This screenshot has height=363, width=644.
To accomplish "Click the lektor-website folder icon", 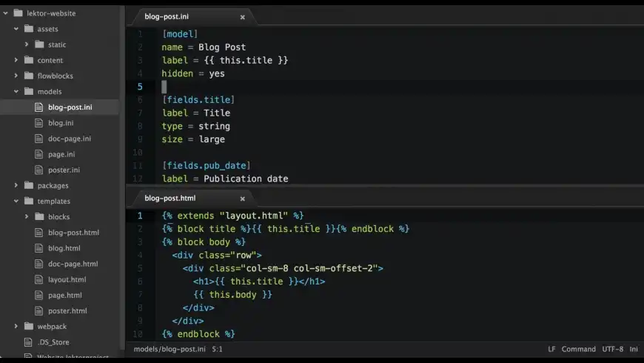I will coord(18,13).
